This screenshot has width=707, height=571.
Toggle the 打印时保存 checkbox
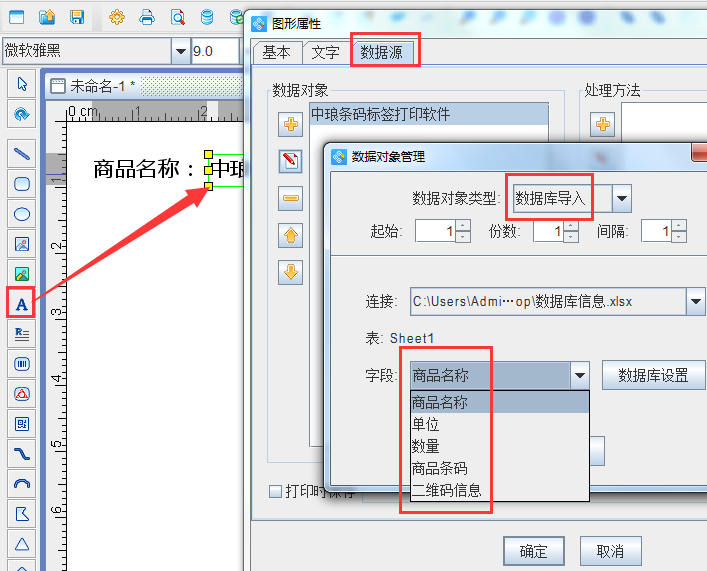275,491
